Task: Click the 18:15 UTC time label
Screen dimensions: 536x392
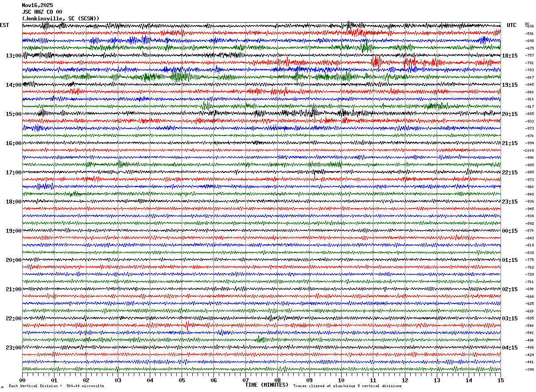Action: click(510, 56)
